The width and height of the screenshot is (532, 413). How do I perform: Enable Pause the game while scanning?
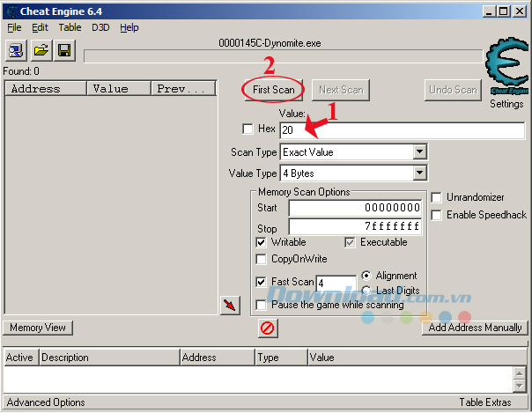click(x=261, y=305)
